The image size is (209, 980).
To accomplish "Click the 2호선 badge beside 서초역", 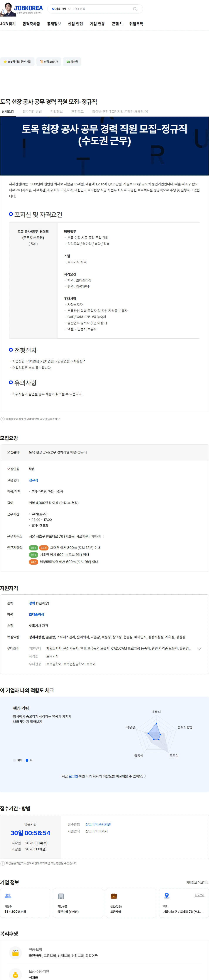I will 34,555.
